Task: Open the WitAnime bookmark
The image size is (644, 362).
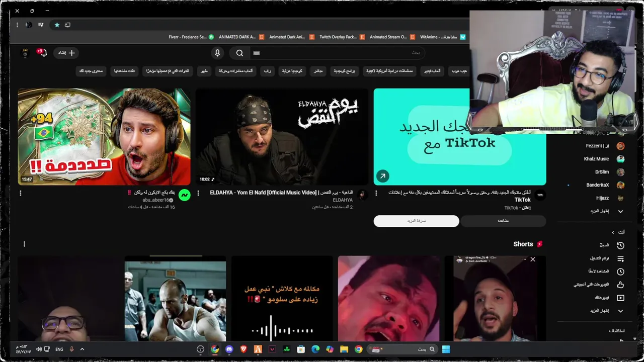Action: tap(442, 37)
